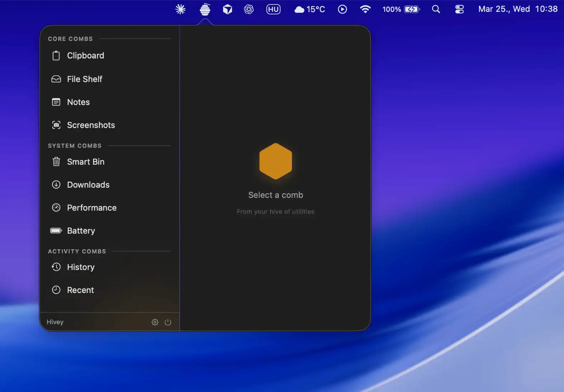Click the Screenshots camera icon
This screenshot has width=564, height=392.
[56, 125]
